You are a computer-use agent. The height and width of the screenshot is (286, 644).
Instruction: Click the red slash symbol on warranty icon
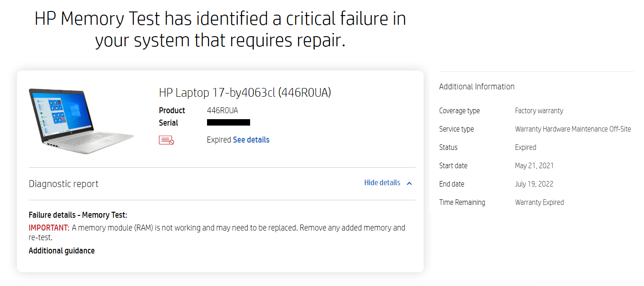[171, 143]
